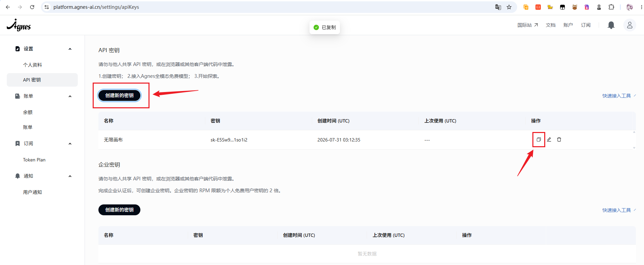The height and width of the screenshot is (265, 644).
Task: Create a new enterprise key
Action: (x=119, y=210)
